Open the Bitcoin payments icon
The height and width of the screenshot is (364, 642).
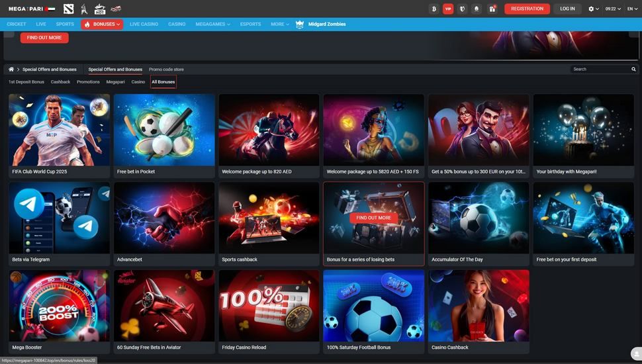click(x=434, y=9)
